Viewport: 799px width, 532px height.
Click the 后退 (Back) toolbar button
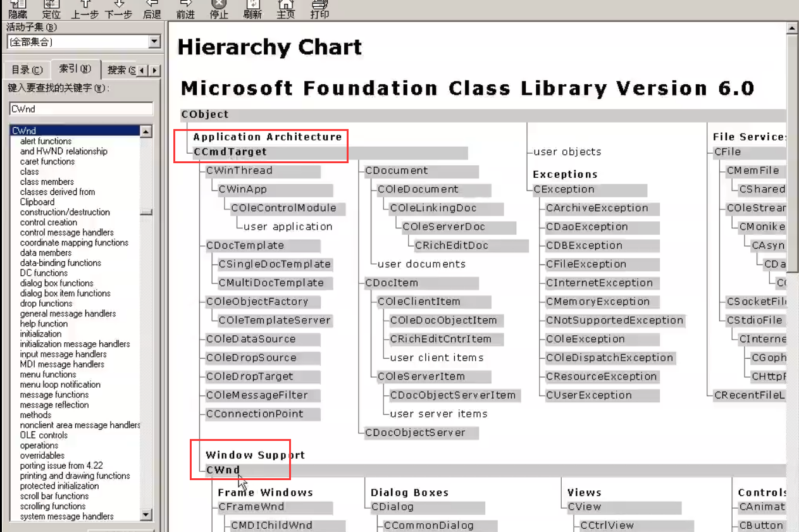click(x=152, y=9)
